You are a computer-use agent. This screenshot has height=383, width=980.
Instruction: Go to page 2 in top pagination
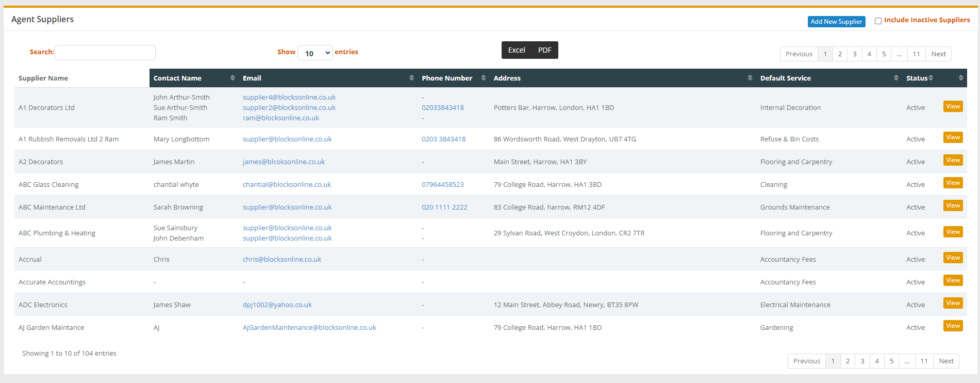(x=840, y=54)
